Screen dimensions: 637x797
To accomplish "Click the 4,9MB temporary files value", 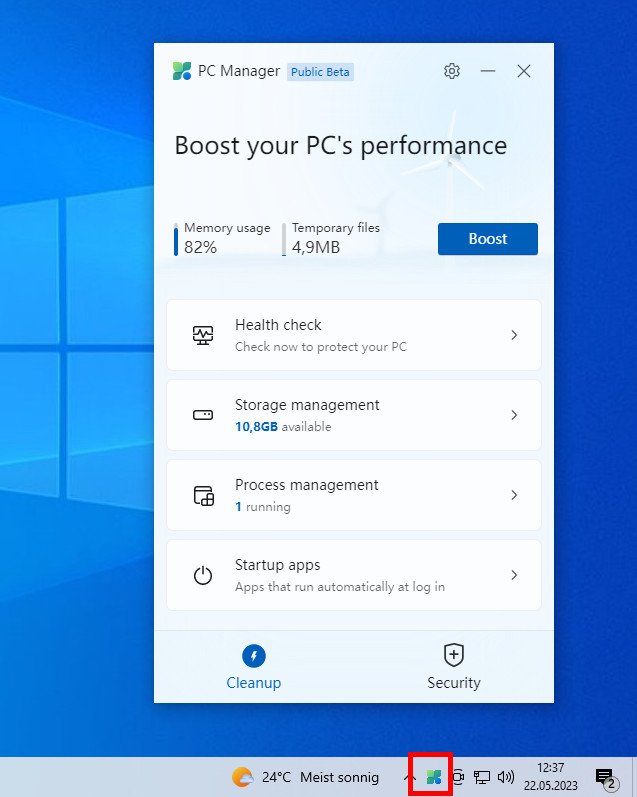I will pos(316,248).
